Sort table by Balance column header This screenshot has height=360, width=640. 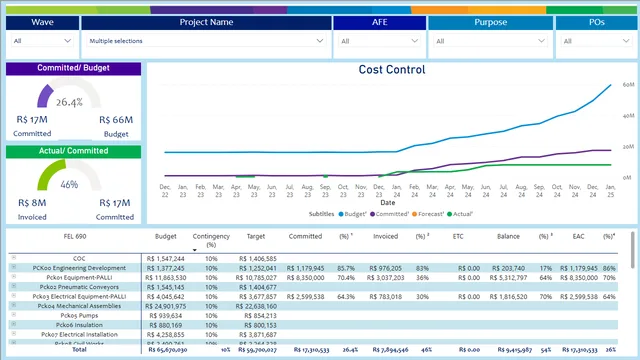(508, 236)
